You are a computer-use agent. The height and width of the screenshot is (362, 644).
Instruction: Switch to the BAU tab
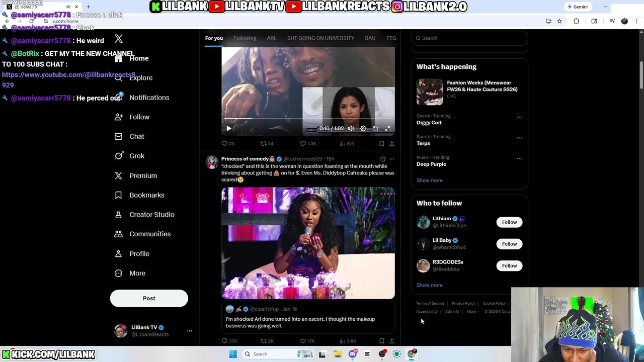(370, 38)
